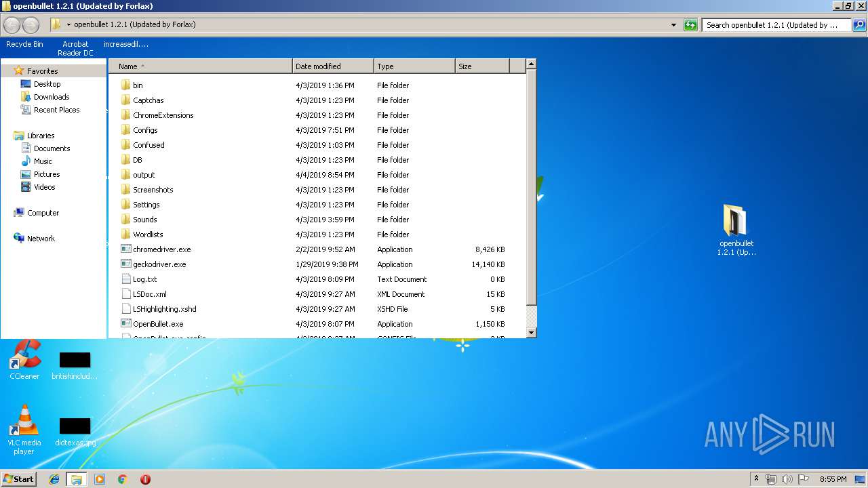Select the Configs folder icon

125,130
